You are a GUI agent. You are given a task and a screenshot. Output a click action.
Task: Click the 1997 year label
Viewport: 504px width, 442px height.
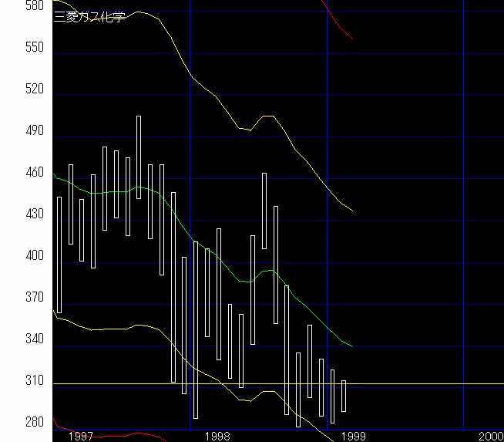pos(81,436)
